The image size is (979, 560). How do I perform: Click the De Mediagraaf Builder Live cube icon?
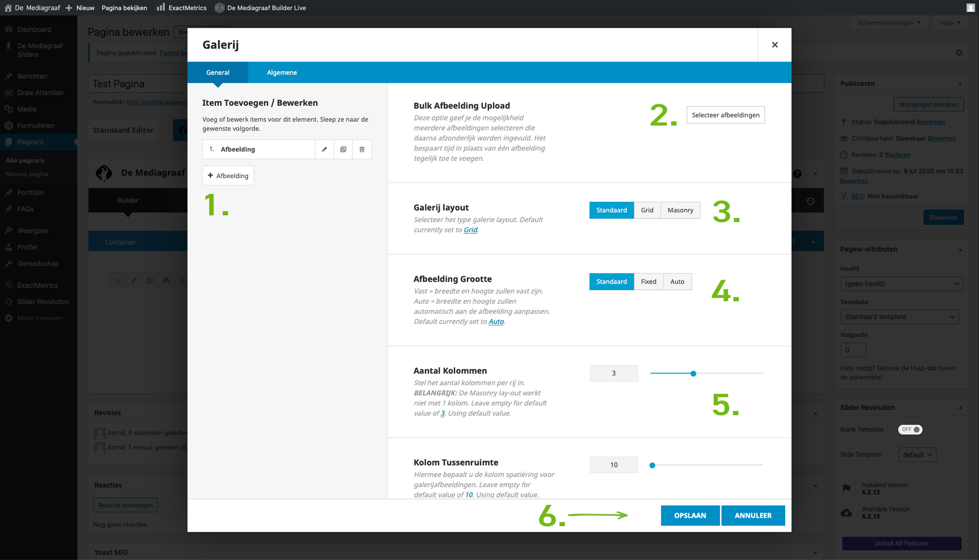219,7
